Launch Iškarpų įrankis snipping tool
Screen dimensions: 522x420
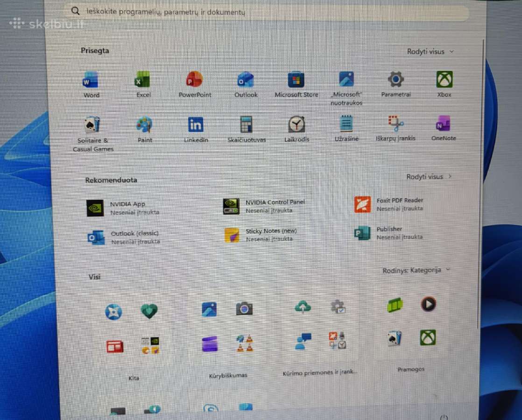click(395, 128)
